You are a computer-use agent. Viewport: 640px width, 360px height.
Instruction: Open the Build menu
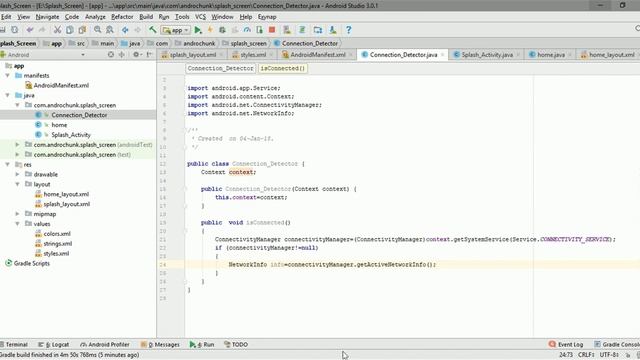click(x=146, y=17)
